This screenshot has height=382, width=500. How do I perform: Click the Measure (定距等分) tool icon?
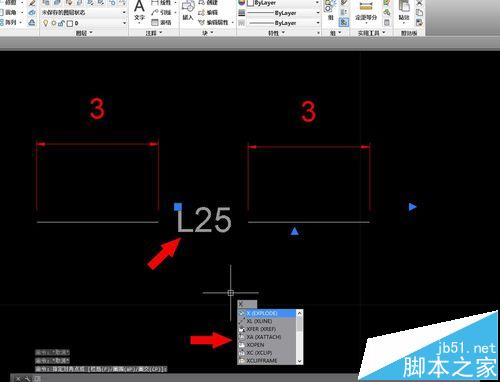(x=366, y=7)
